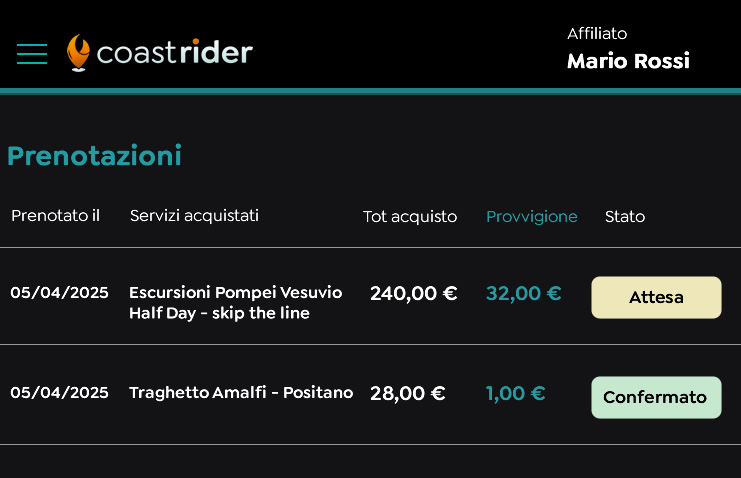Click the 28,00 € purchase total
This screenshot has height=478, width=741.
[x=408, y=394]
